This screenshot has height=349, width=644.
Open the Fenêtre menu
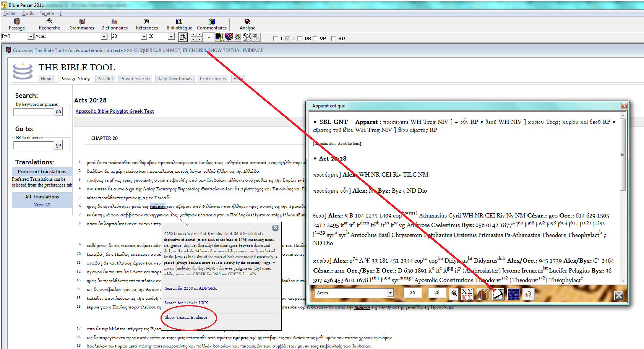click(x=47, y=13)
